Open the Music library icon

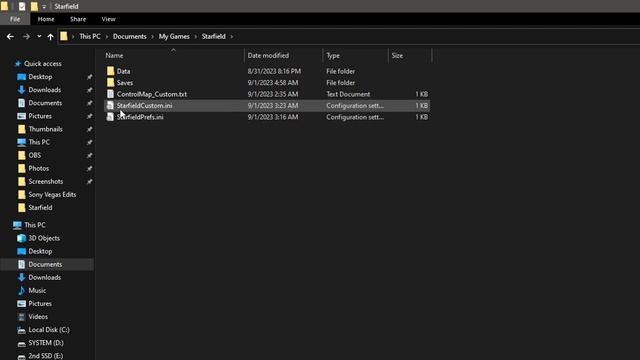pos(21,291)
